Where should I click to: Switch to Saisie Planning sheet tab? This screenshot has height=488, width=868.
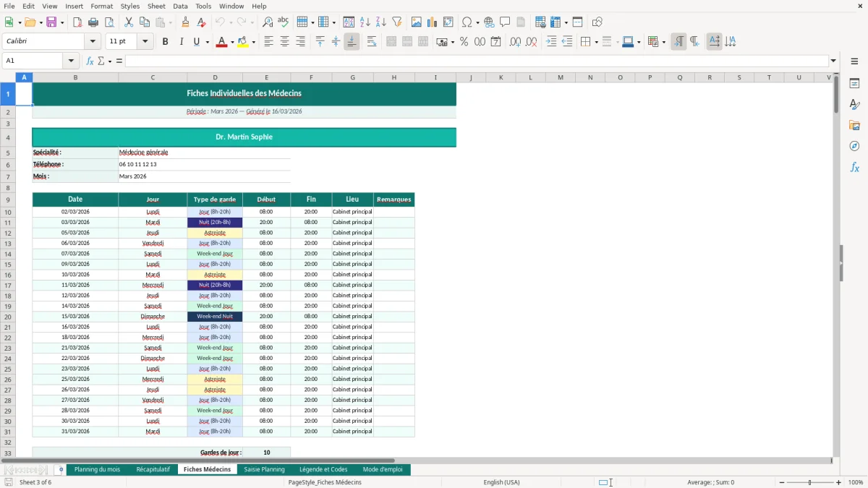264,470
